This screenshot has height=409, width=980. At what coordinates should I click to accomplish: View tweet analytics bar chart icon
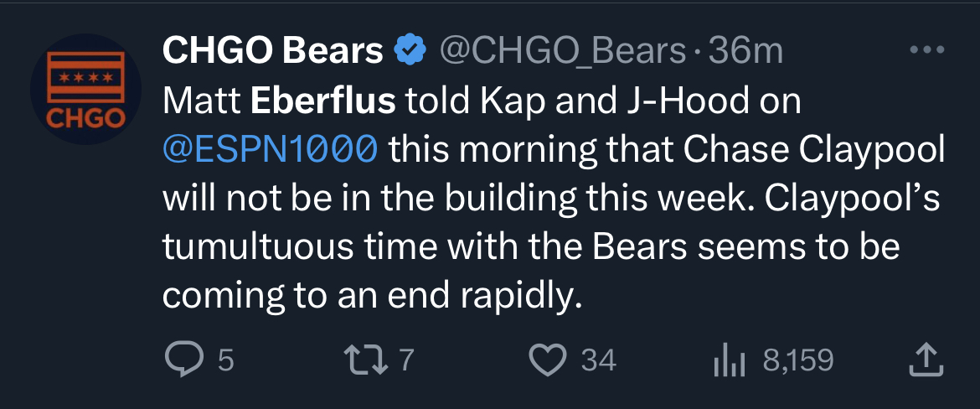click(x=730, y=361)
